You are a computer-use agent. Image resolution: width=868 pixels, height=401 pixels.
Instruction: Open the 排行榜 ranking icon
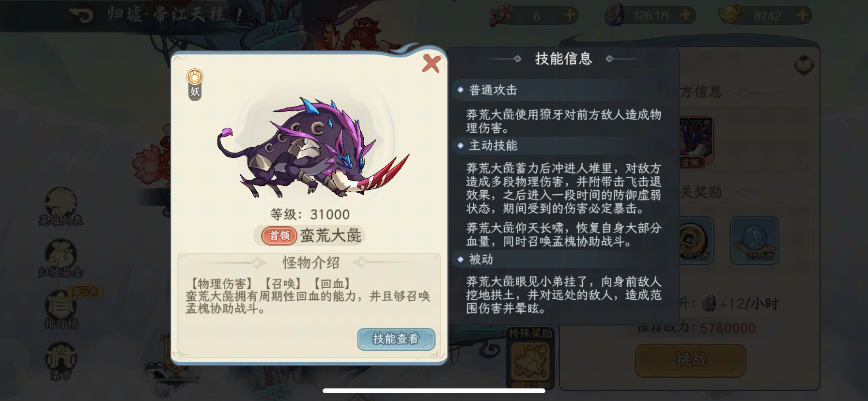61,310
